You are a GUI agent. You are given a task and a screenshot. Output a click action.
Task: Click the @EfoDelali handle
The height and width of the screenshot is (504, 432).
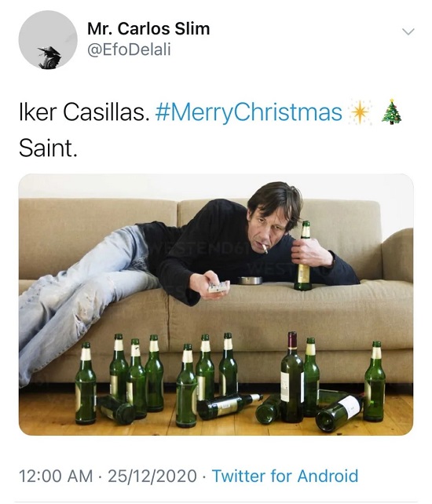[129, 49]
